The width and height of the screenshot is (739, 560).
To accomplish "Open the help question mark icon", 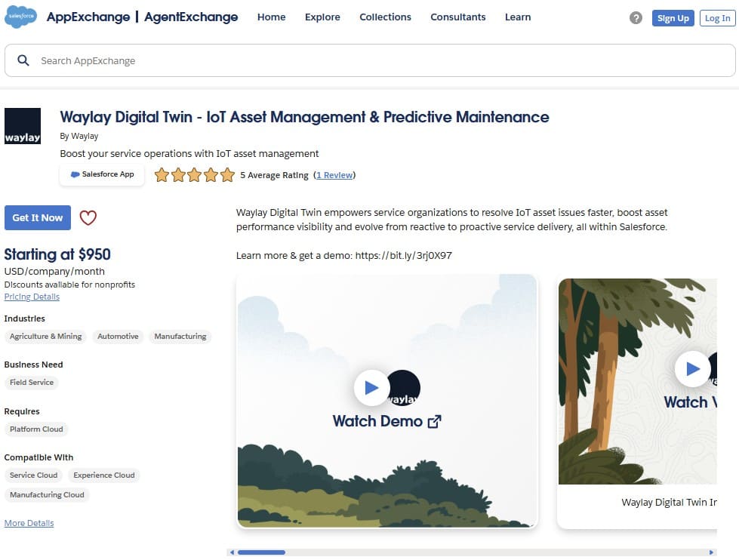I will click(636, 18).
